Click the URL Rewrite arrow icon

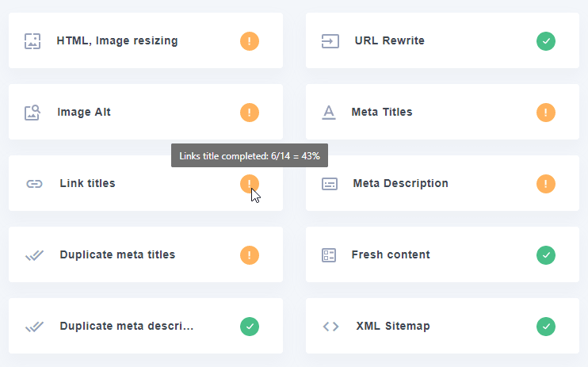[330, 41]
